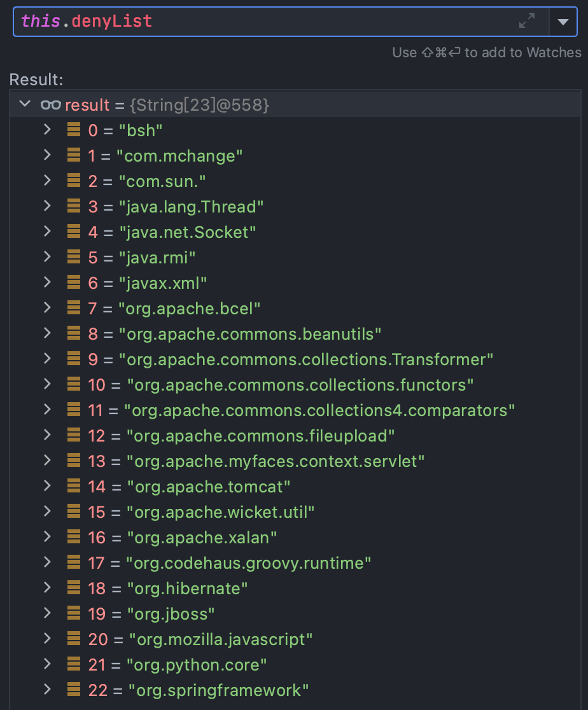Select the "com.sun." array entry
The width and height of the screenshot is (588, 710).
pos(162,181)
